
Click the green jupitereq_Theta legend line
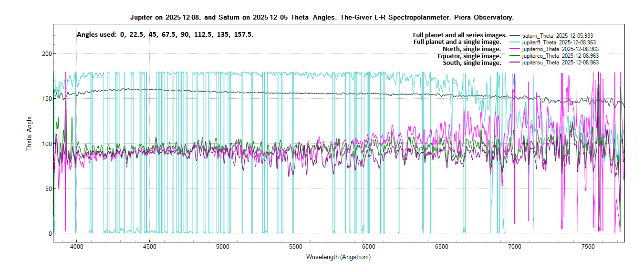514,56
